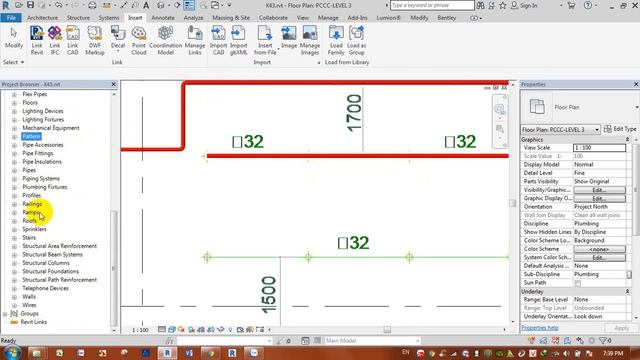This screenshot has height=360, width=640.
Task: Click the Help question mark icon
Action: tap(588, 5)
